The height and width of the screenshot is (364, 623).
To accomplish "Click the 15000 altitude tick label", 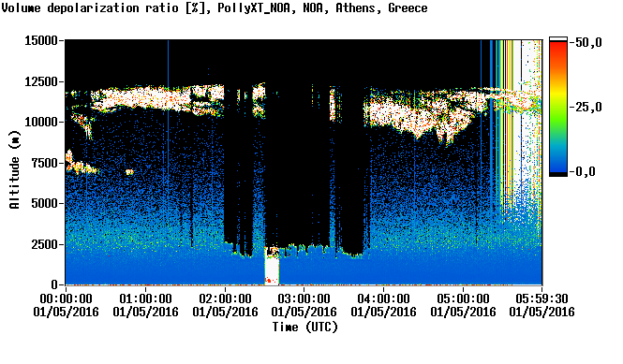I will [x=41, y=40].
